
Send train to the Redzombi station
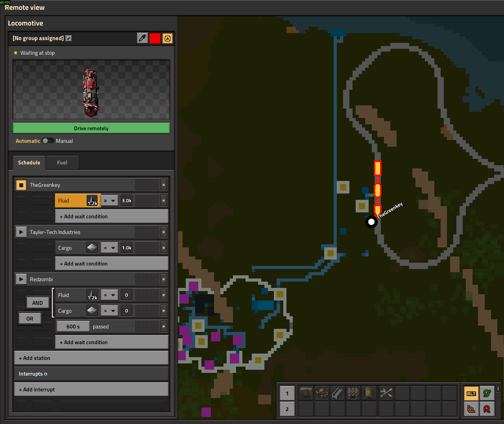[21, 279]
